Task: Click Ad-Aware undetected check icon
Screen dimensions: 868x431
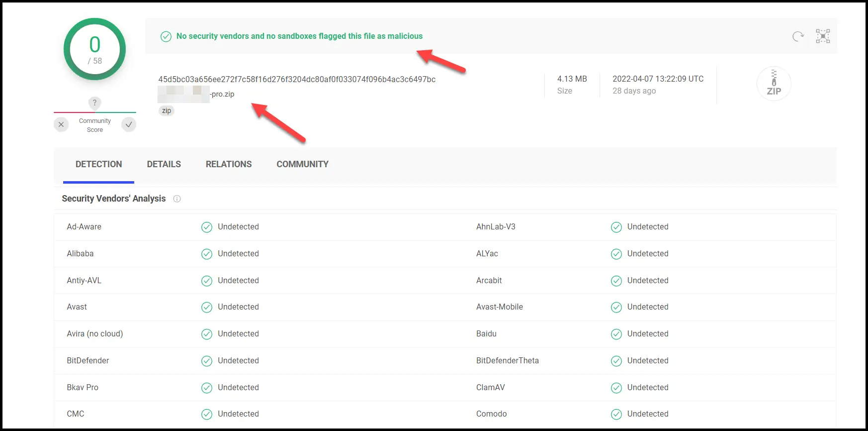Action: point(207,227)
